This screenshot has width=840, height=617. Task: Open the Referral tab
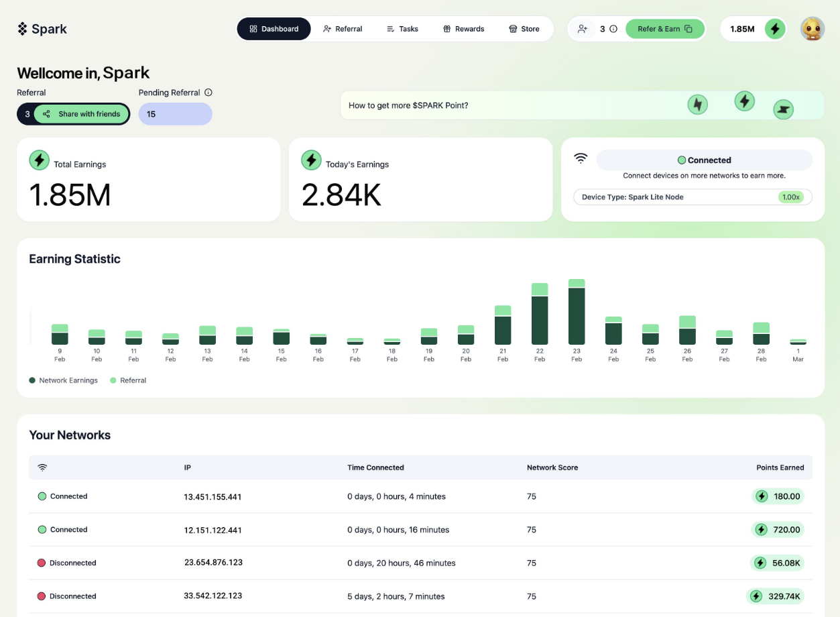click(x=342, y=29)
